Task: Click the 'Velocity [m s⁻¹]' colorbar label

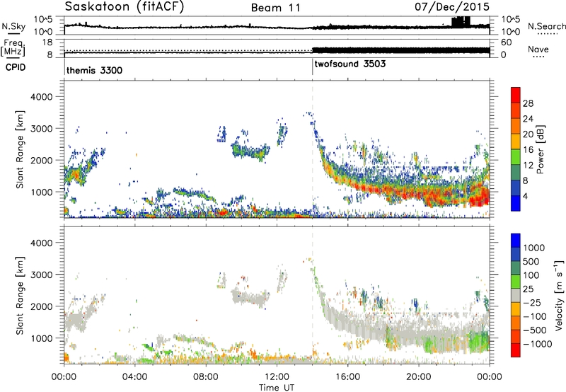Action: coord(559,295)
